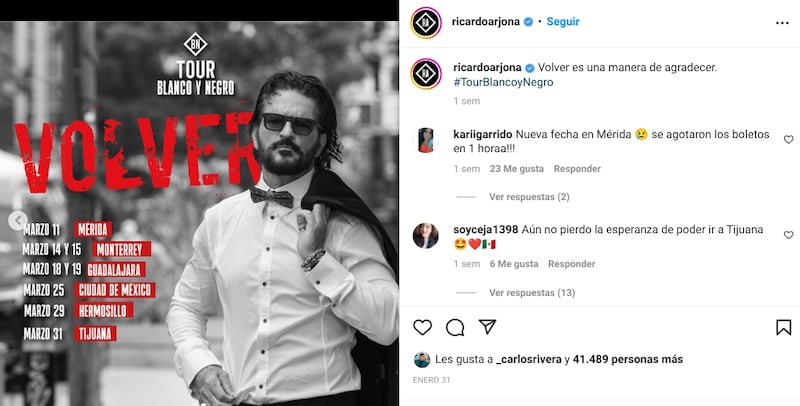Share the post via the paper plane icon
Viewport: 800px width, 406px height.
[487, 326]
